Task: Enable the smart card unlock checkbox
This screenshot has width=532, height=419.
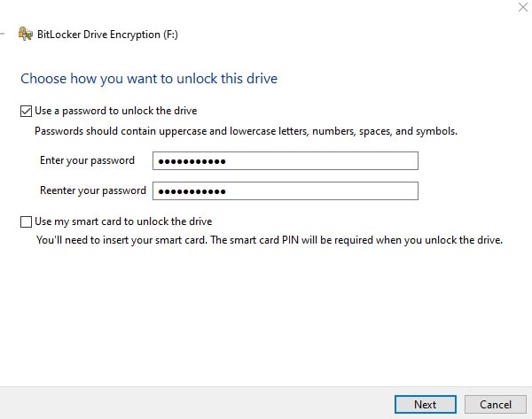Action: pyautogui.click(x=26, y=222)
